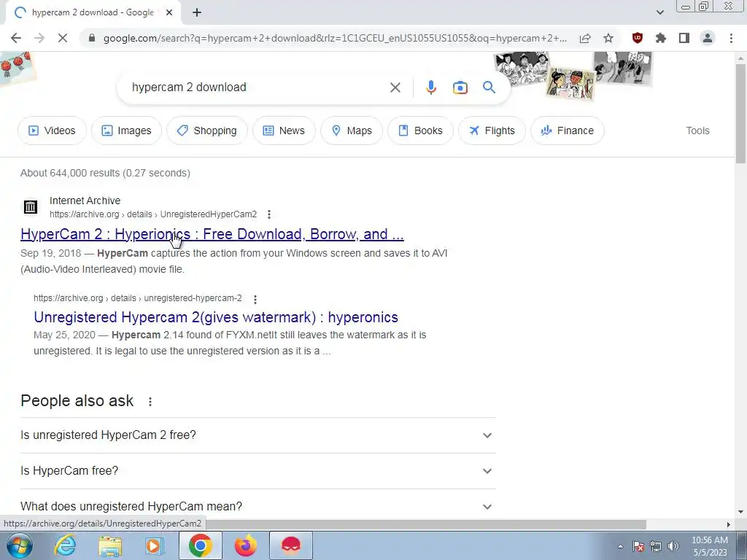Open Unregistered Hypercam 2 gives watermark link
This screenshot has width=747, height=560.
click(x=216, y=317)
